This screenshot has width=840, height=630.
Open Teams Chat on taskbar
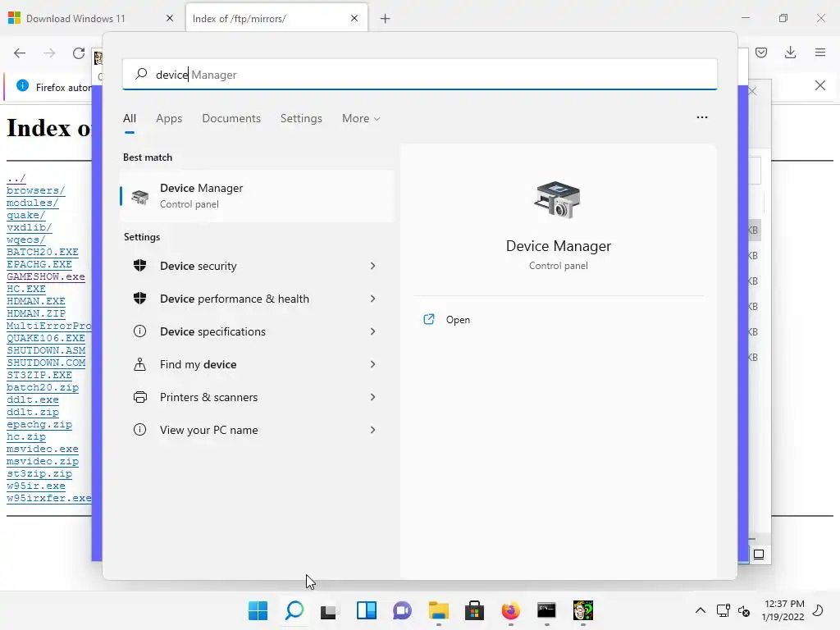(402, 610)
